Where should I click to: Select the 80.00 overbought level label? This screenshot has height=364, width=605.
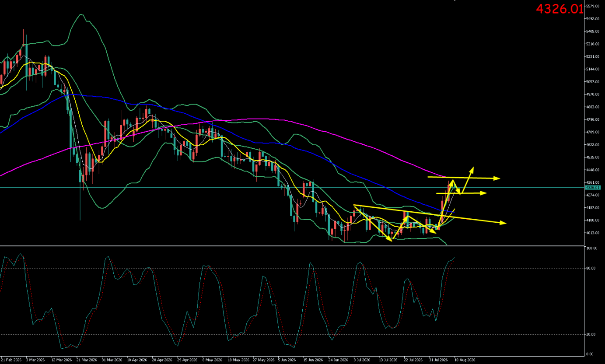tap(591, 268)
